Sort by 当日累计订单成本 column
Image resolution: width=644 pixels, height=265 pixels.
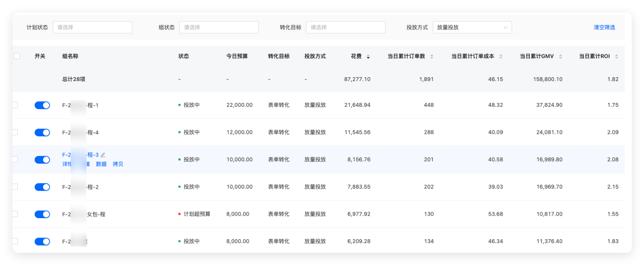click(x=502, y=56)
